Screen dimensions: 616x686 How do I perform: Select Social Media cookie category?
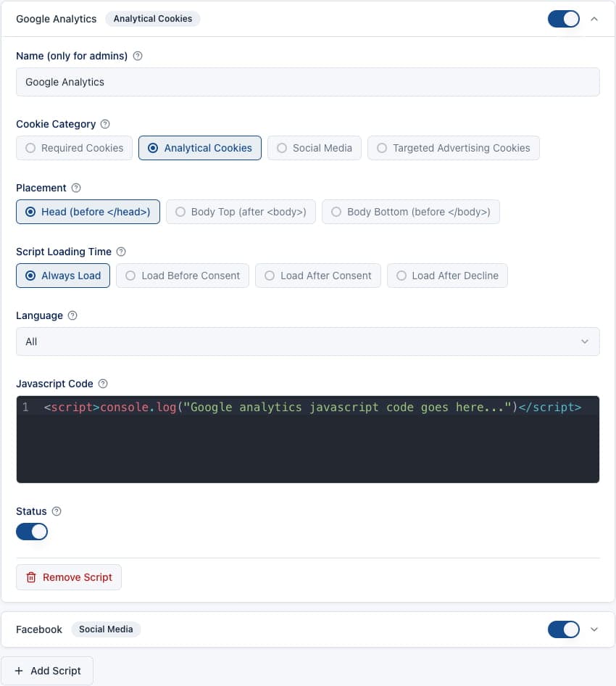click(x=315, y=149)
